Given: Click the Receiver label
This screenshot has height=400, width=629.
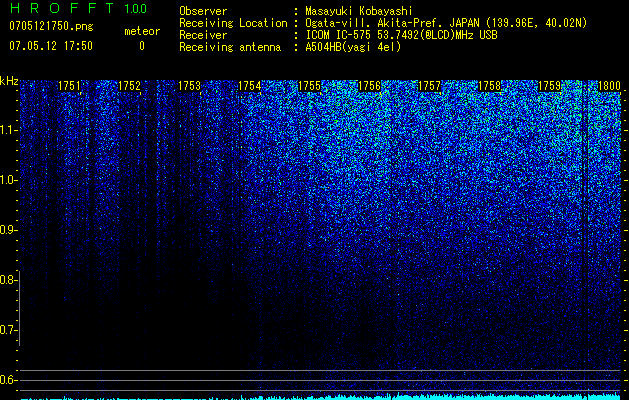Looking at the screenshot, I should [x=203, y=35].
